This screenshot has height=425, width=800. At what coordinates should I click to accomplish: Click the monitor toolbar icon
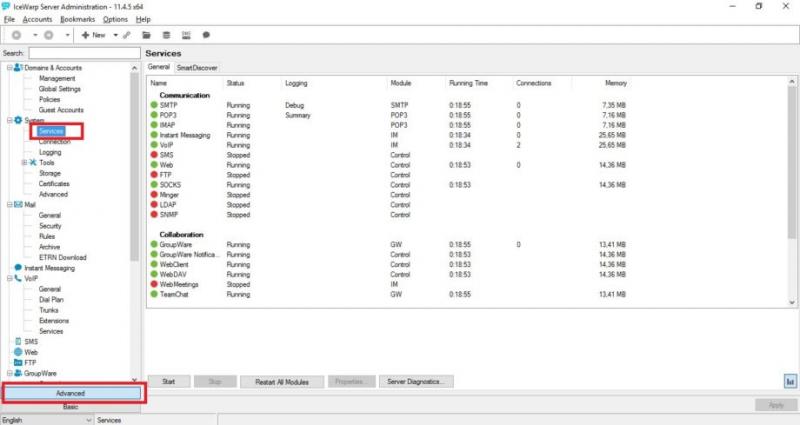[186, 35]
